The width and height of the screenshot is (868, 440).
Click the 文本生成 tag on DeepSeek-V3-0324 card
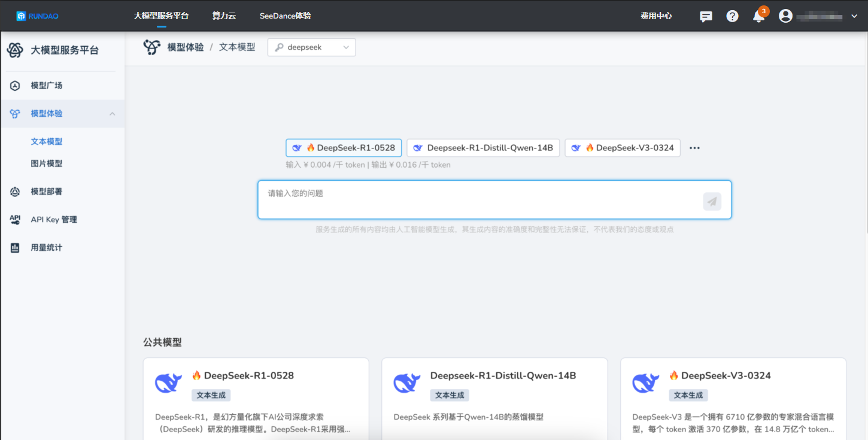click(x=688, y=395)
